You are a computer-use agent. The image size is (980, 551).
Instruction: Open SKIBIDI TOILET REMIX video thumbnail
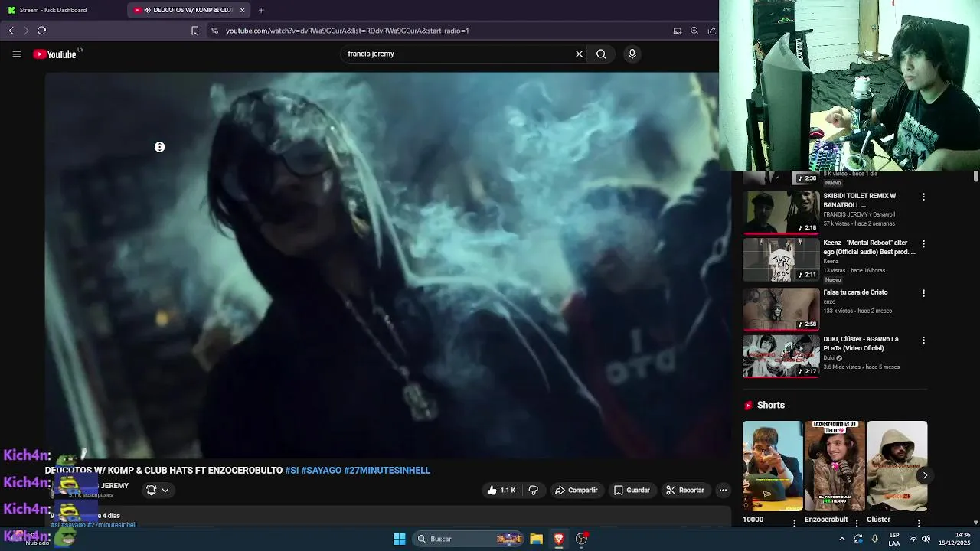(781, 211)
